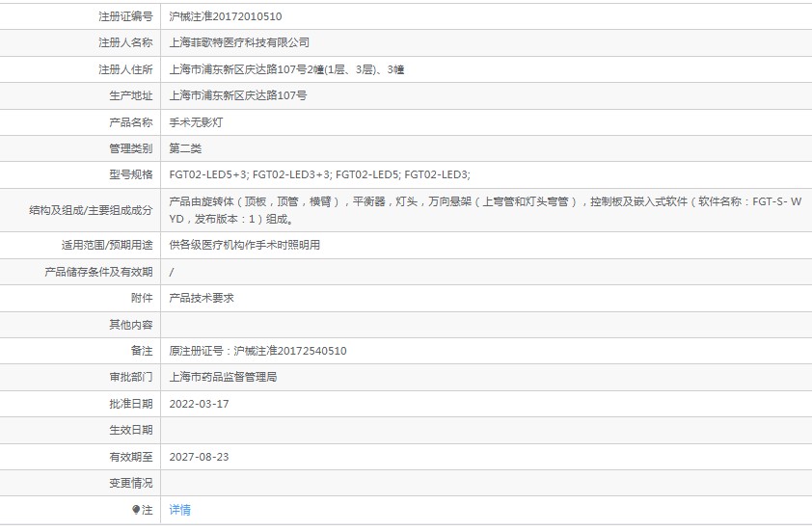
Task: Select management category 第二类
Action: click(x=185, y=149)
